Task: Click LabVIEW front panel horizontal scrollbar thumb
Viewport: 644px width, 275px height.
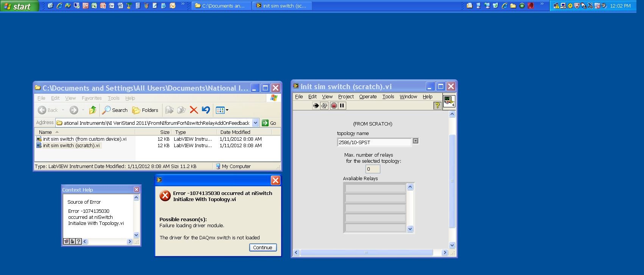Action: tap(366, 253)
